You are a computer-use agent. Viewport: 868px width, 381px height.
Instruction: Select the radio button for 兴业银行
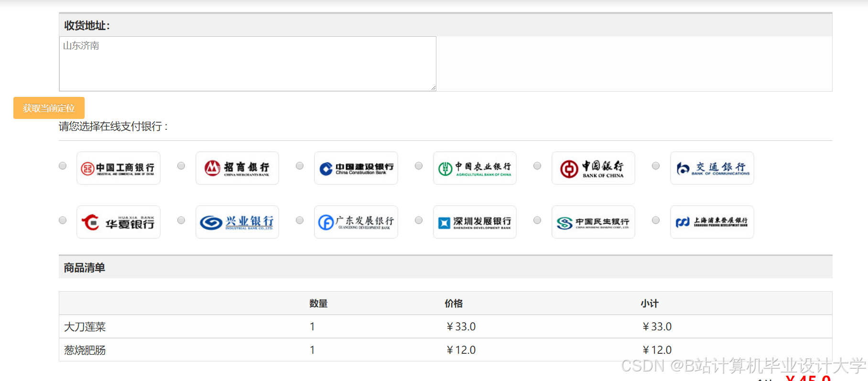point(181,220)
